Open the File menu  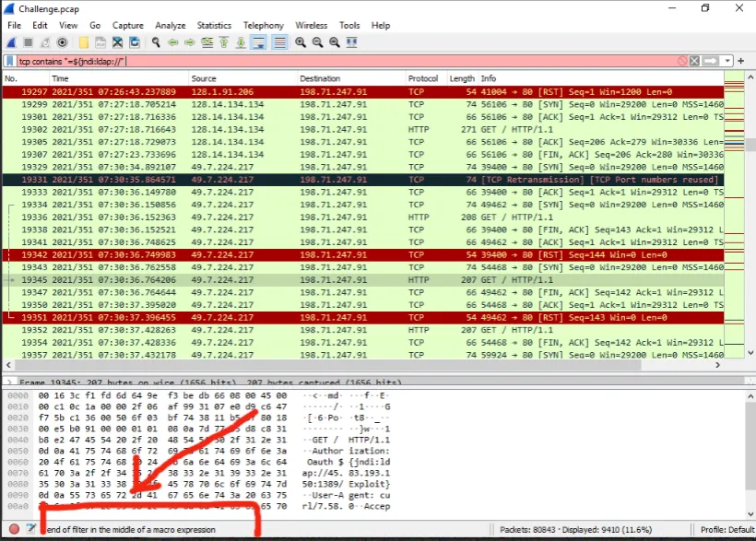coord(15,26)
